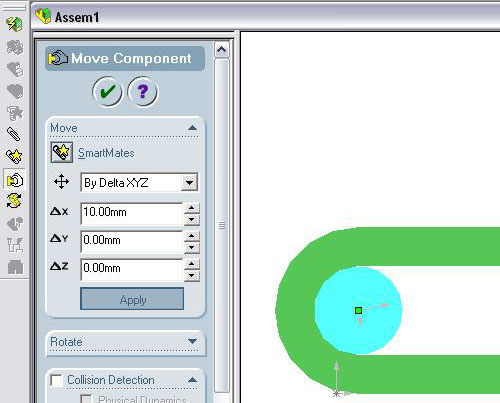Collapse the Collision Detection section arrow
500x403 pixels.
pyautogui.click(x=192, y=380)
